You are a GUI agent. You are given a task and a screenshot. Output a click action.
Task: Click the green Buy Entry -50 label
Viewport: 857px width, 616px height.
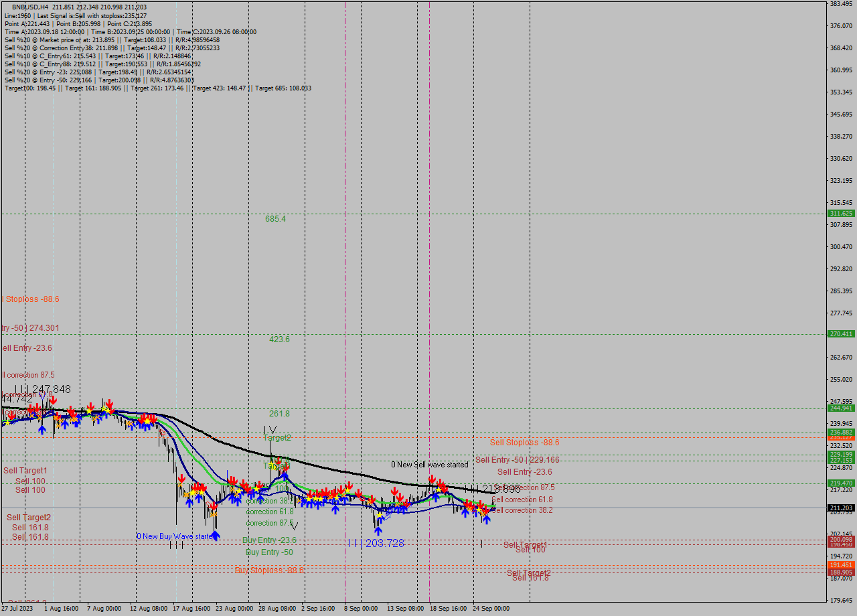[270, 552]
